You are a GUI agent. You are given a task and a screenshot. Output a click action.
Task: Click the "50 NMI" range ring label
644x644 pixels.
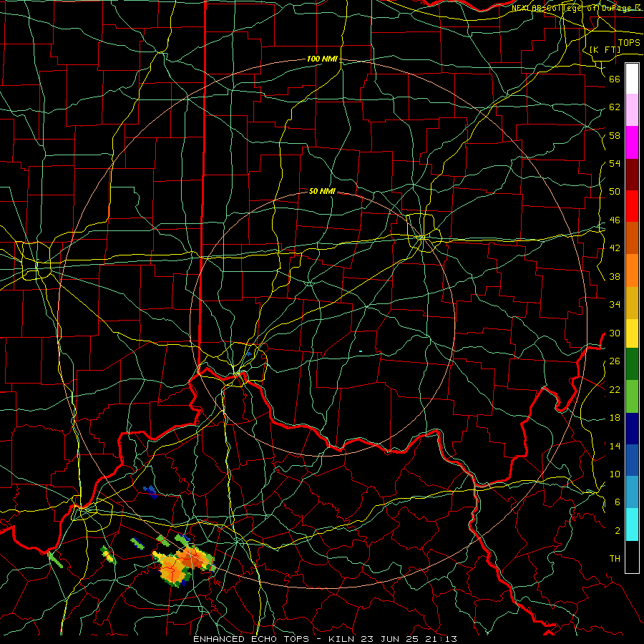[322, 191]
